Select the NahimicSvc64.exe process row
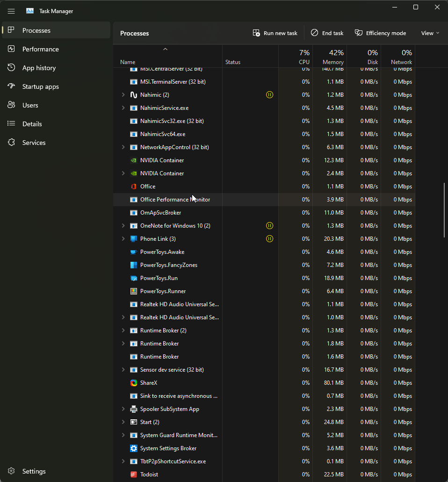448x482 pixels. point(264,134)
